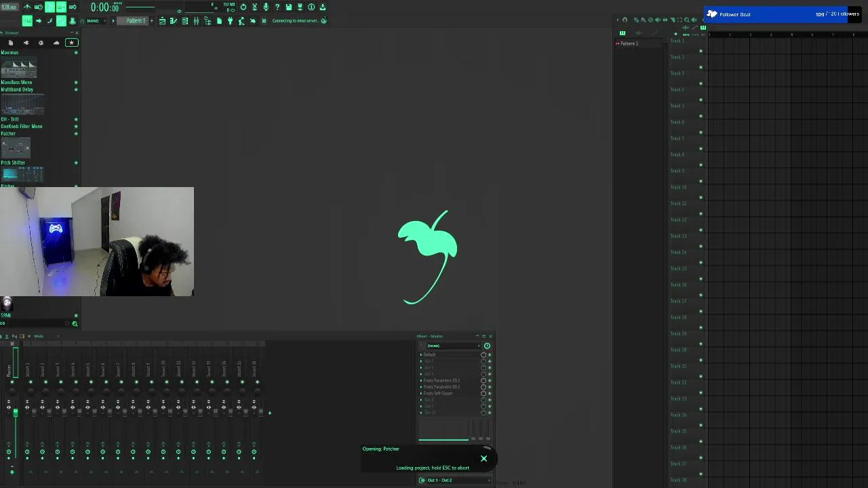Select Fruity Soft Clipper slot

[x=438, y=394]
